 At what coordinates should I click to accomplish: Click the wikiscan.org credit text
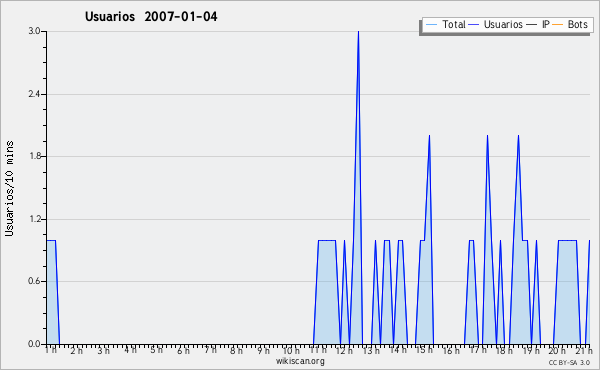(x=300, y=361)
